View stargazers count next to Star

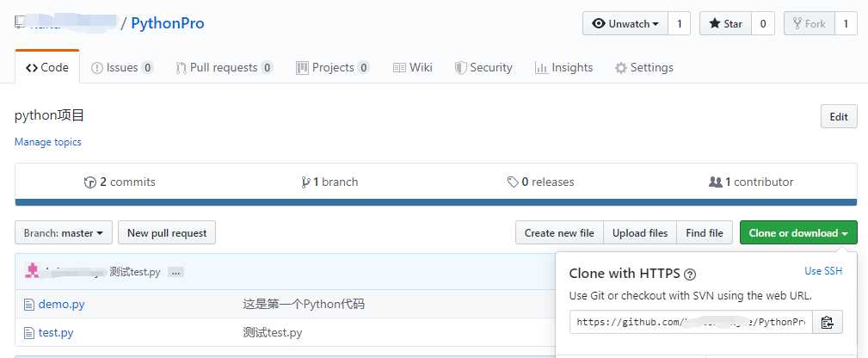pos(763,24)
